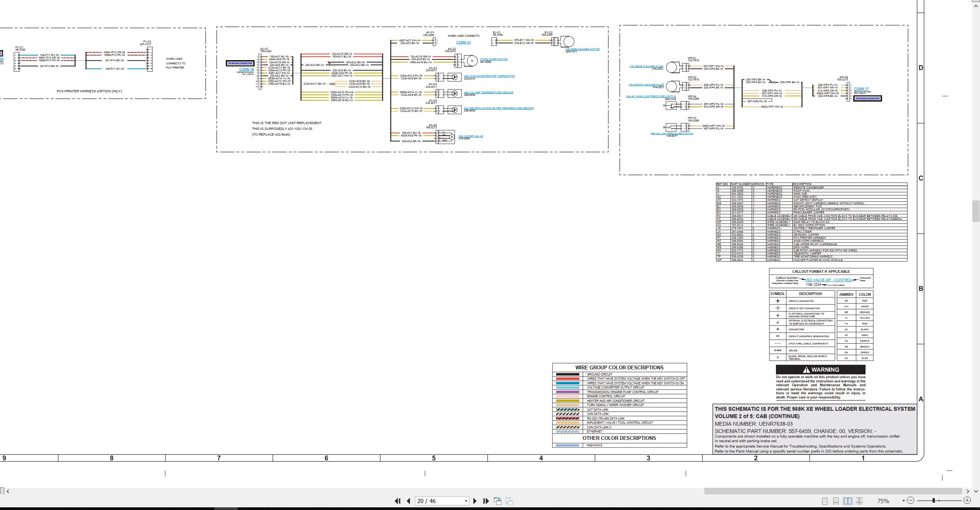Click the zoom slider handle

coord(934,500)
